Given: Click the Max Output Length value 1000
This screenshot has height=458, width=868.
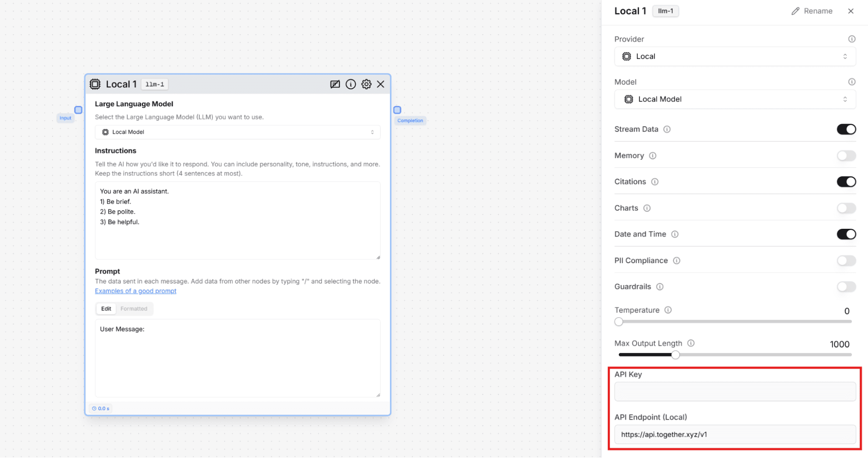Looking at the screenshot, I should (x=839, y=344).
